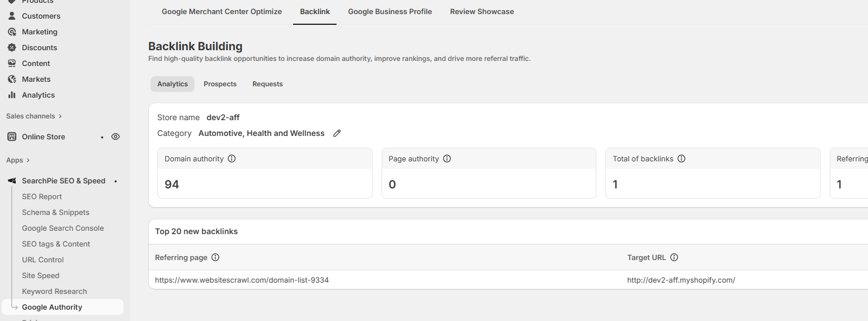Image resolution: width=868 pixels, height=321 pixels.
Task: Click the Target URL info icon
Action: 674,258
